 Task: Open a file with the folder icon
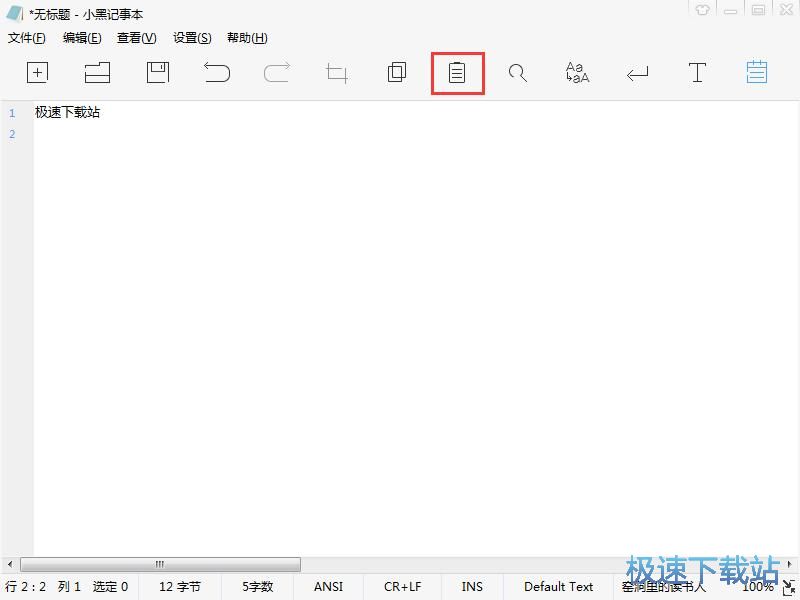pos(97,72)
